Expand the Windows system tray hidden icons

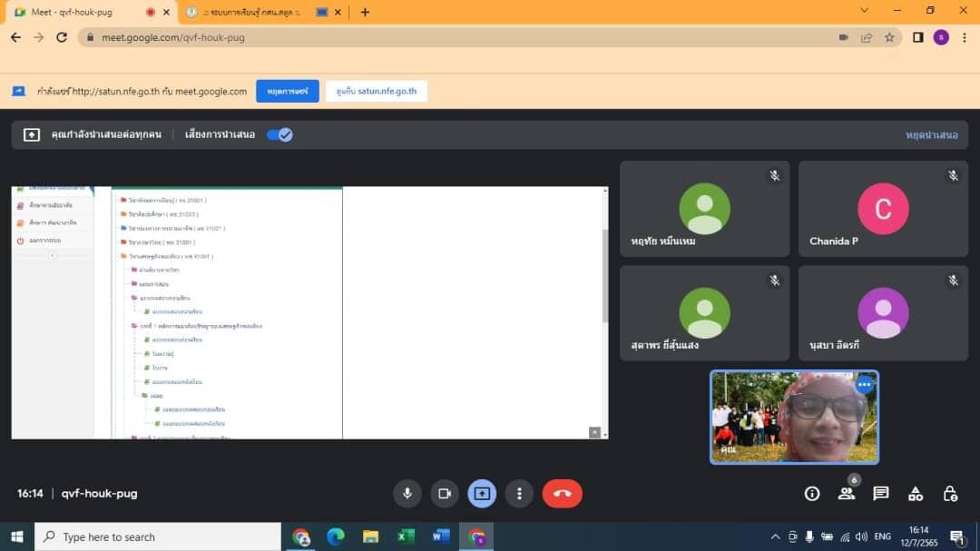coord(775,536)
